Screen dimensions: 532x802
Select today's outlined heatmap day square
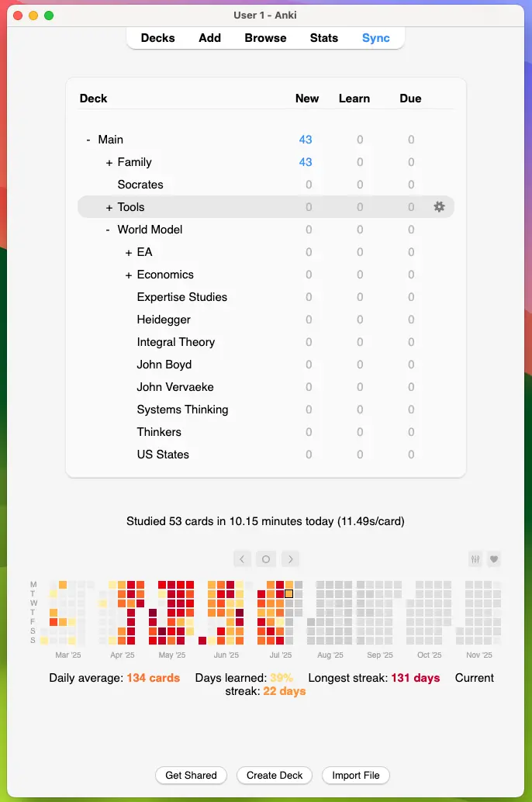pos(288,593)
